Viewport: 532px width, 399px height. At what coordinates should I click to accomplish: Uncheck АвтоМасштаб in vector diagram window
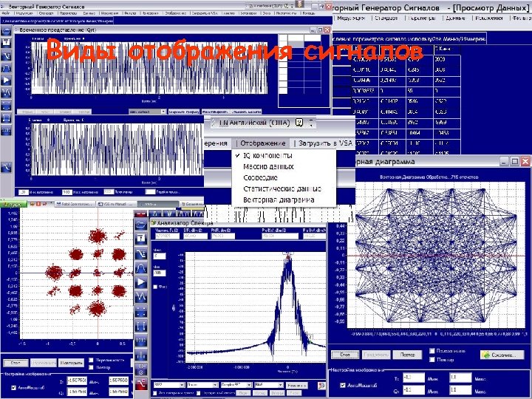click(343, 385)
